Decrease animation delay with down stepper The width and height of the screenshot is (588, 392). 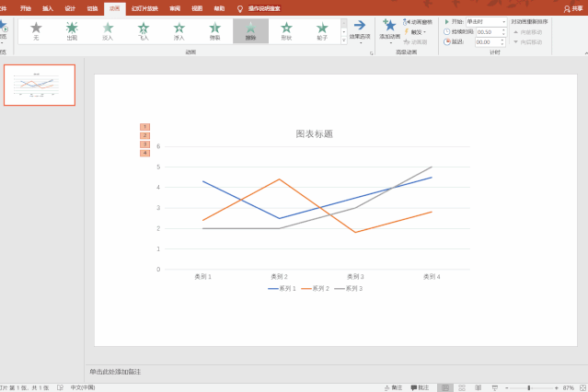(x=502, y=44)
